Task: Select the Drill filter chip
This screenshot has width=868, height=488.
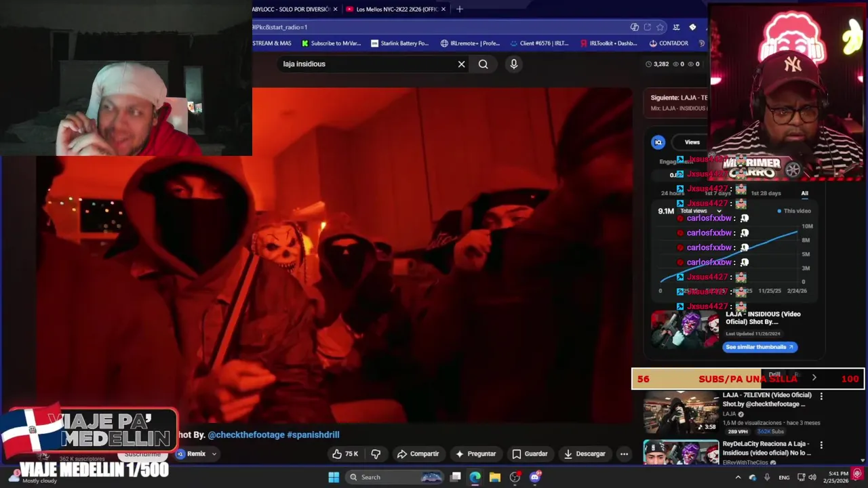Action: [774, 375]
